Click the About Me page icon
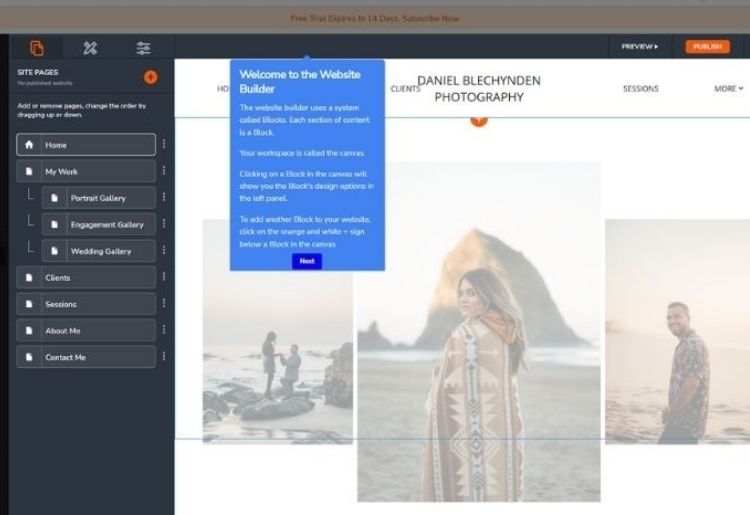 point(29,330)
